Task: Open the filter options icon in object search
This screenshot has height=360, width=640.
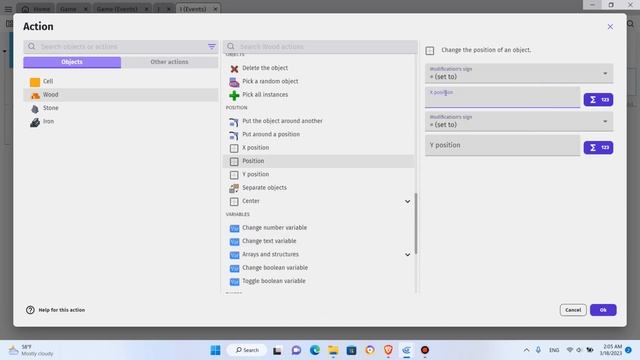Action: click(212, 47)
